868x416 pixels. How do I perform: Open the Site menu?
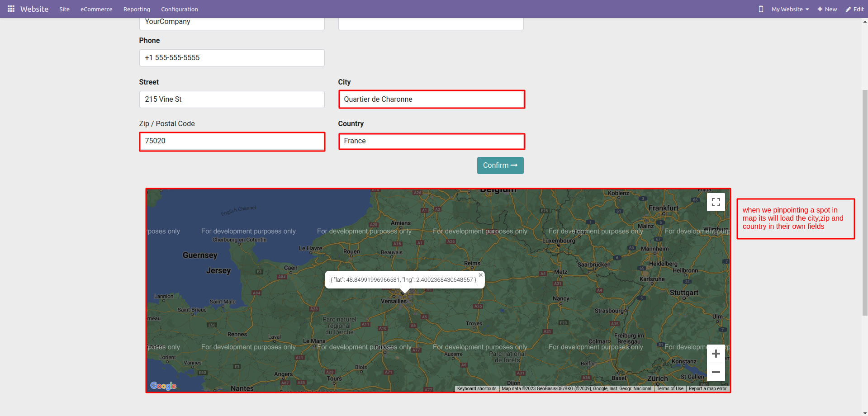(65, 9)
